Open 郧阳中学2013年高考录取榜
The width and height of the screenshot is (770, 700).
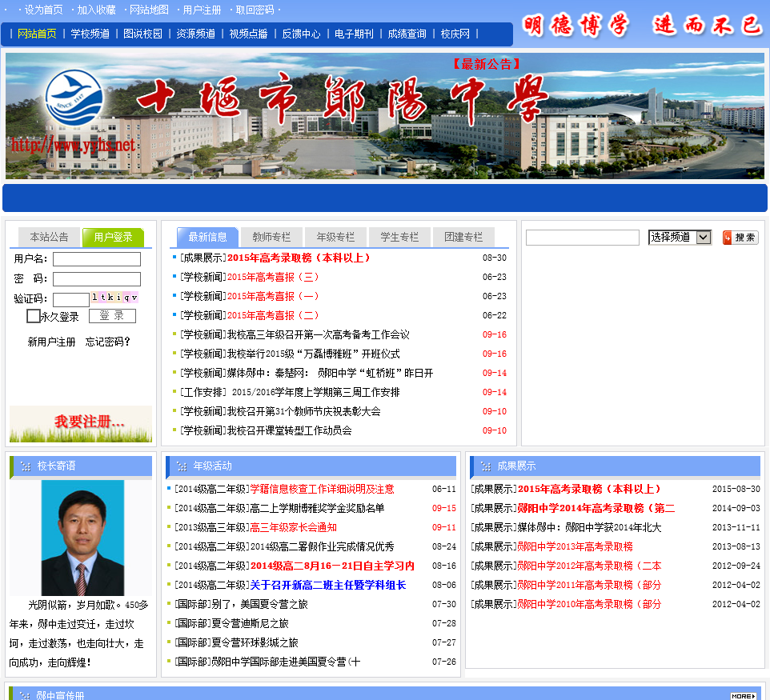click(x=575, y=547)
